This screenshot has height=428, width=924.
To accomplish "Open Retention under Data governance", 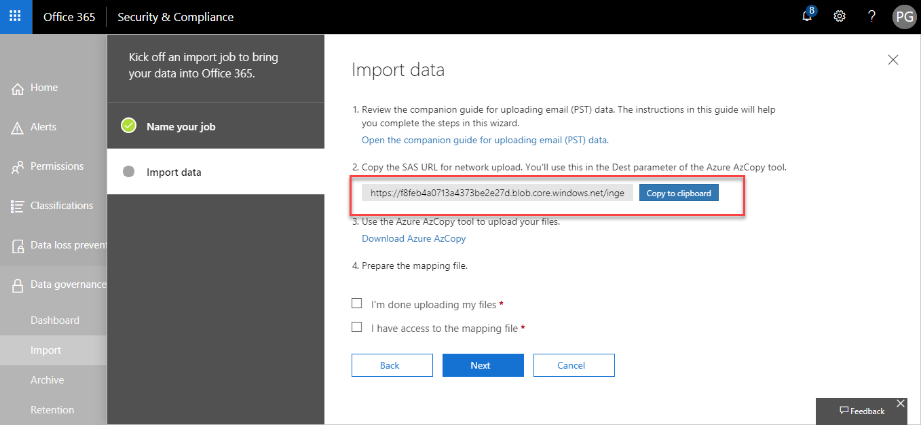I will pyautogui.click(x=53, y=410).
